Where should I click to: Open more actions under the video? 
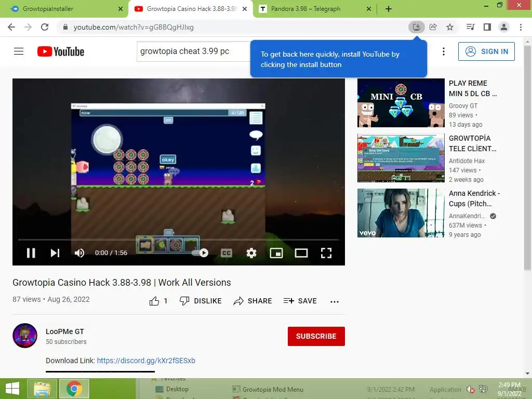click(x=335, y=302)
